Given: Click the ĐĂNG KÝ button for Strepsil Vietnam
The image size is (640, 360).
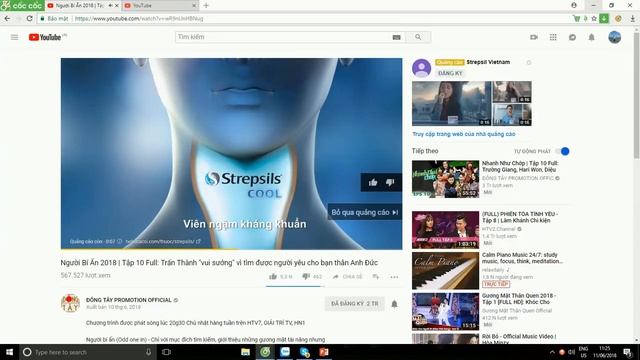Looking at the screenshot, I should (x=450, y=73).
